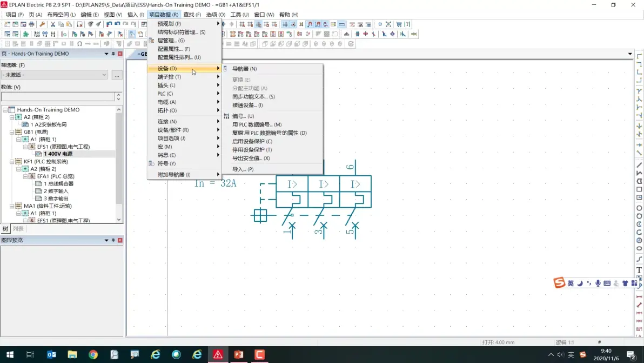The height and width of the screenshot is (363, 644).
Task: Select the line drawing tool
Action: (639, 165)
